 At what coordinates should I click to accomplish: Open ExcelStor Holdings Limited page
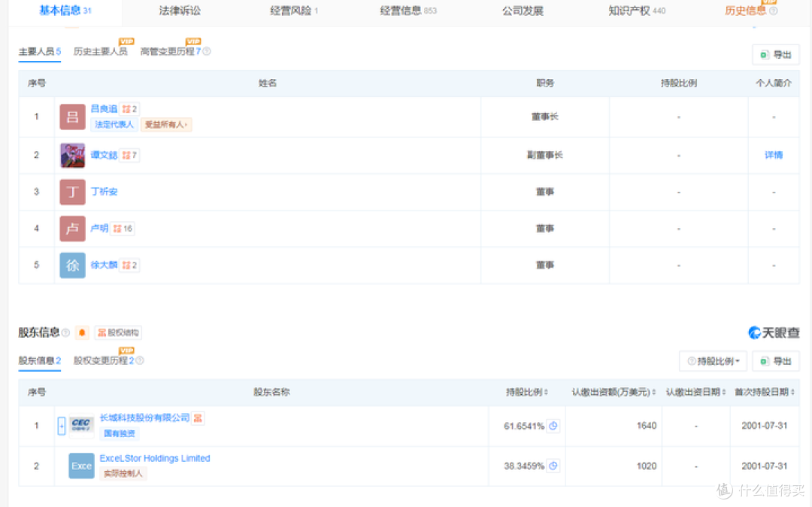(x=155, y=458)
